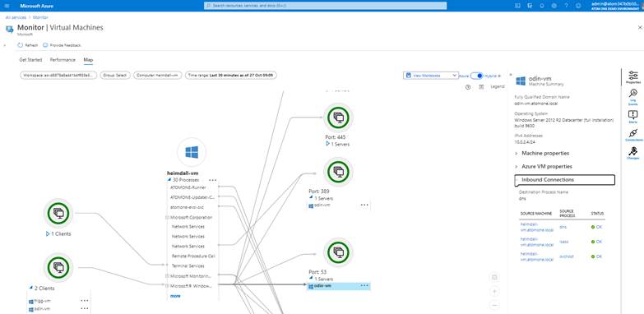Image resolution: width=644 pixels, height=314 pixels.
Task: Expand the 1 Clients group
Action: 48,234
